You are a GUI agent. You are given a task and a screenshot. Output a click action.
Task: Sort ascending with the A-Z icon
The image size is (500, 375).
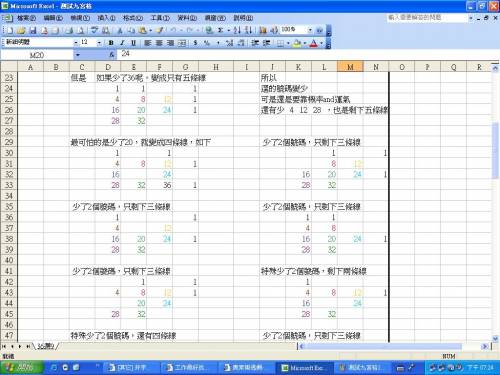(x=237, y=31)
